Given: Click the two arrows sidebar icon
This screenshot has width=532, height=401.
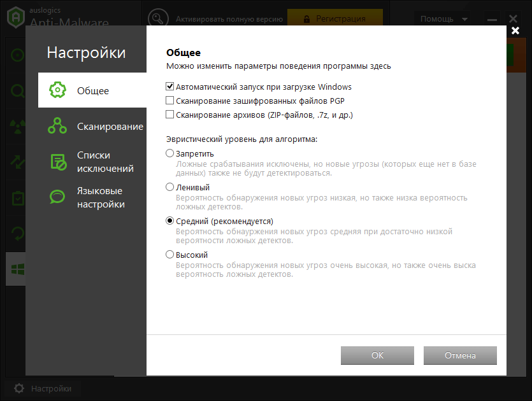Looking at the screenshot, I should coord(17,162).
